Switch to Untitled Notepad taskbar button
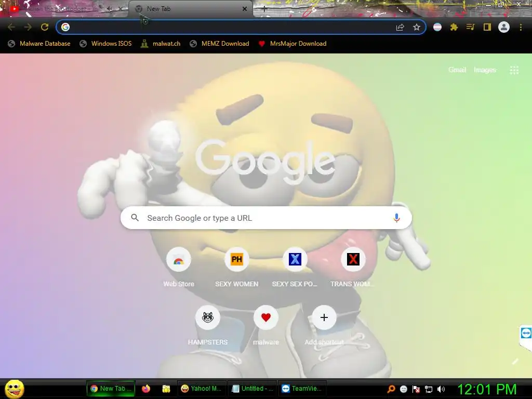 [x=252, y=389]
